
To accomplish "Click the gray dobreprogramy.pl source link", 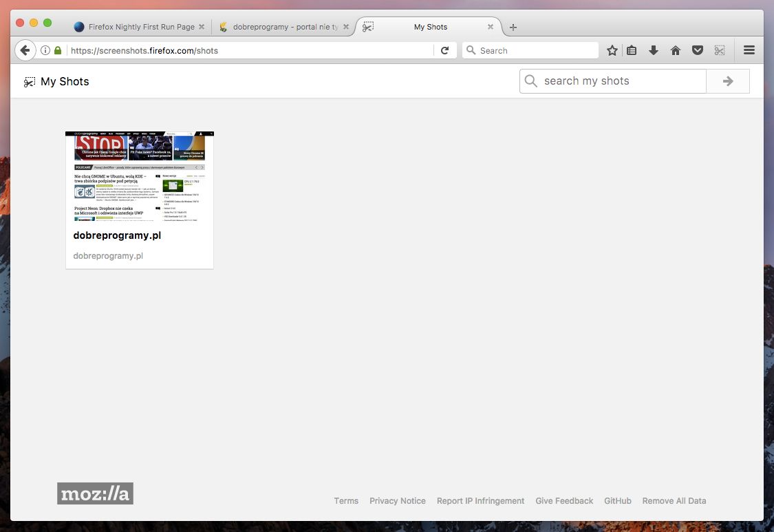I will point(108,256).
